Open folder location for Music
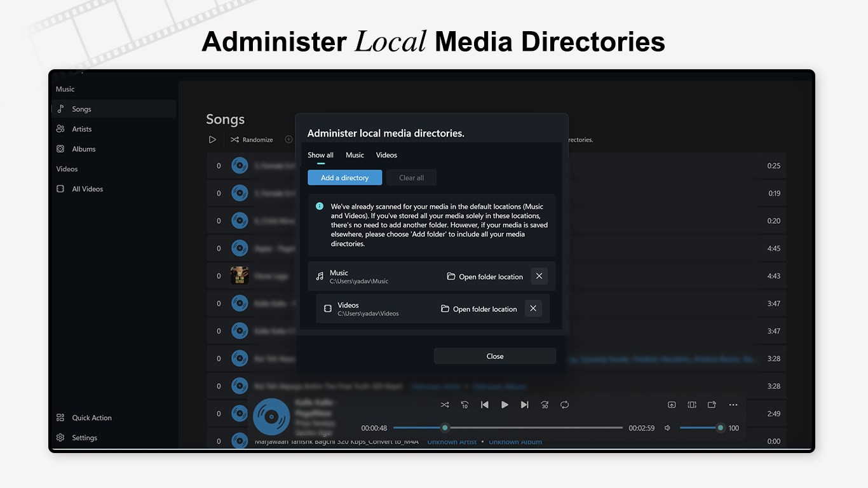Image resolution: width=868 pixels, height=488 pixels. pyautogui.click(x=485, y=276)
